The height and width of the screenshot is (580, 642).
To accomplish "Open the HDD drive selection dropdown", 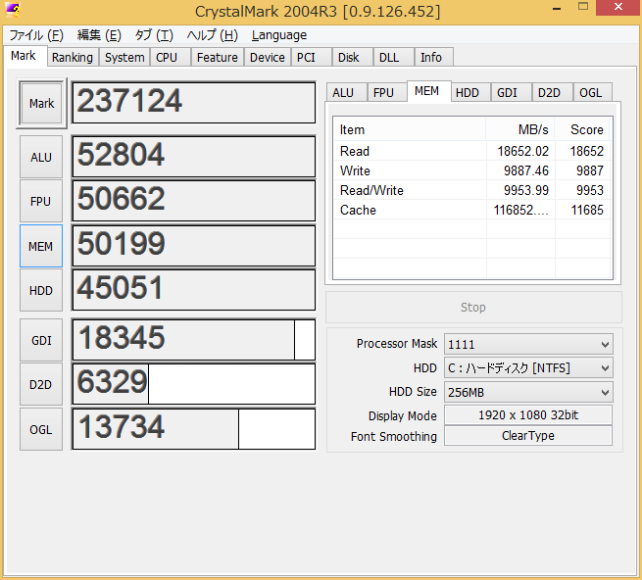I will click(x=528, y=368).
